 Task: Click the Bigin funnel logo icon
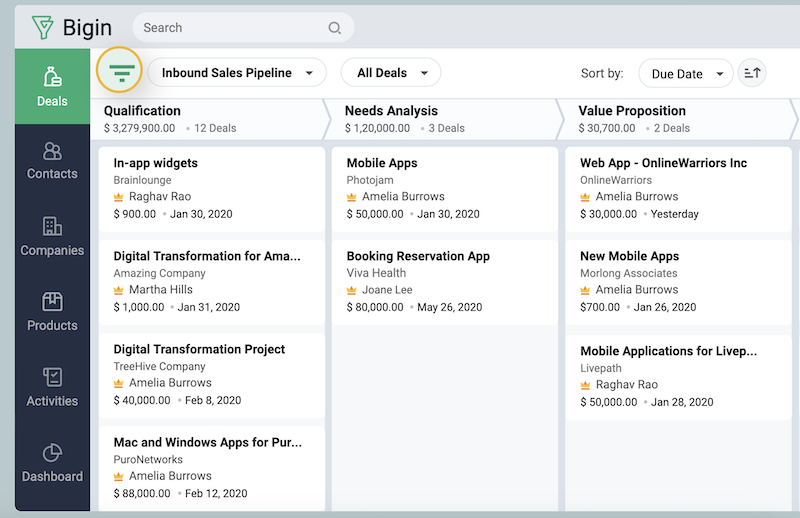41,27
